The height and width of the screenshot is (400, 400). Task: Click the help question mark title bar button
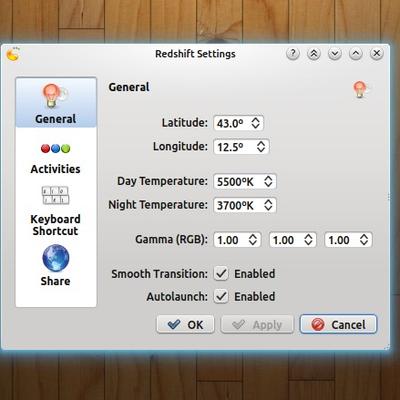[x=293, y=54]
